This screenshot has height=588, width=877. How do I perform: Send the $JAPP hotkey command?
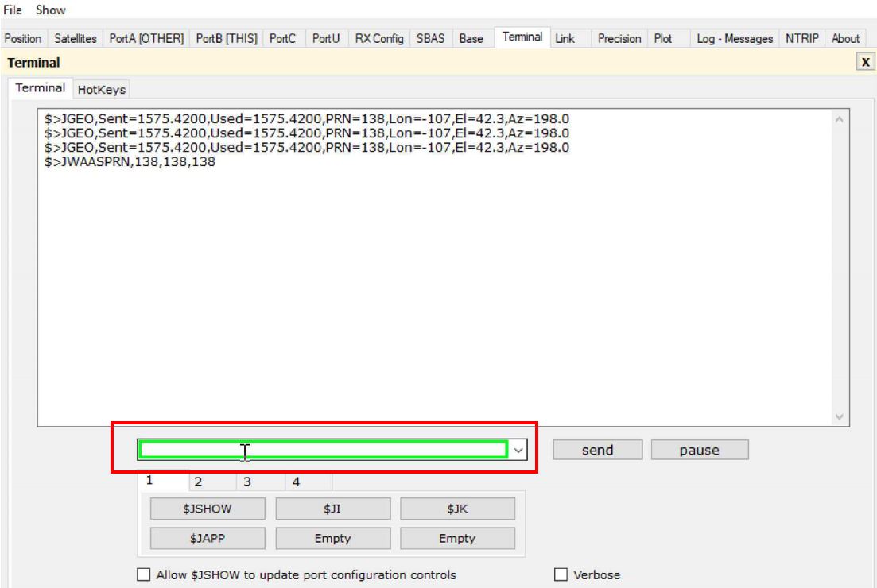tap(208, 538)
